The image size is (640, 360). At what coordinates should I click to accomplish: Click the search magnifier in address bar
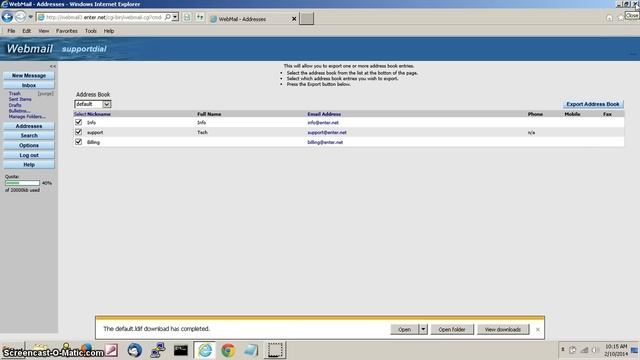coord(167,18)
